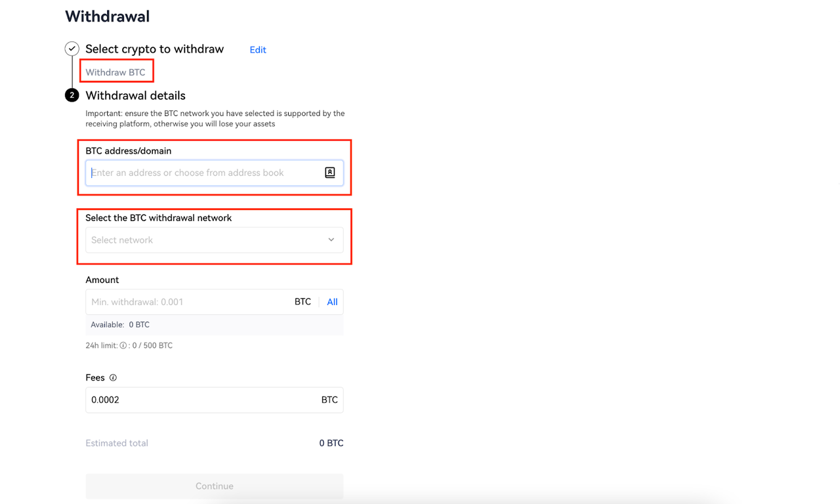Click the 0 BTC estimated total value
The height and width of the screenshot is (504, 840).
331,443
